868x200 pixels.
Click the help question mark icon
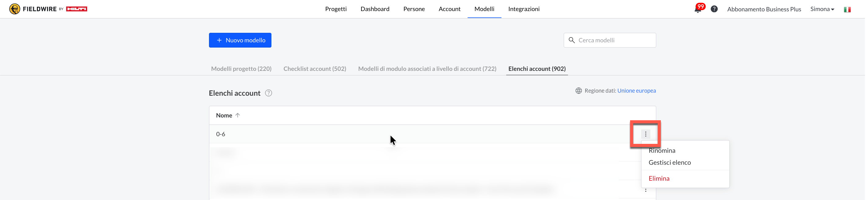[714, 9]
